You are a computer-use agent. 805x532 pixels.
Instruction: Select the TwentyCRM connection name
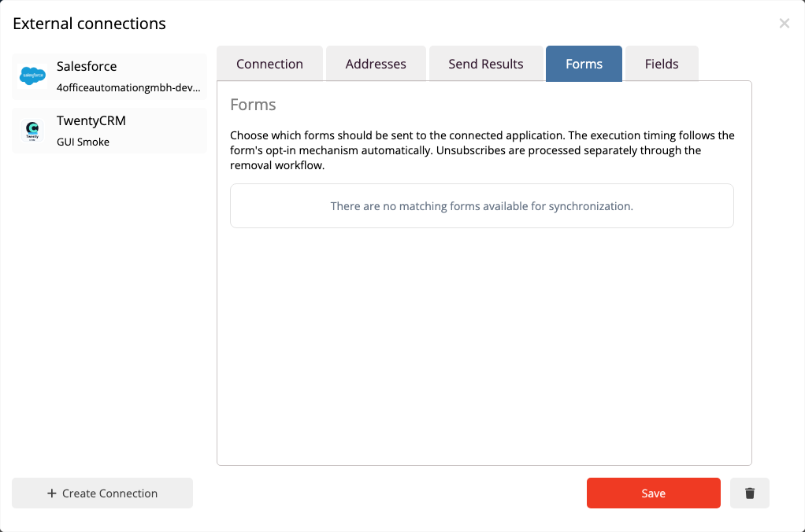point(91,120)
